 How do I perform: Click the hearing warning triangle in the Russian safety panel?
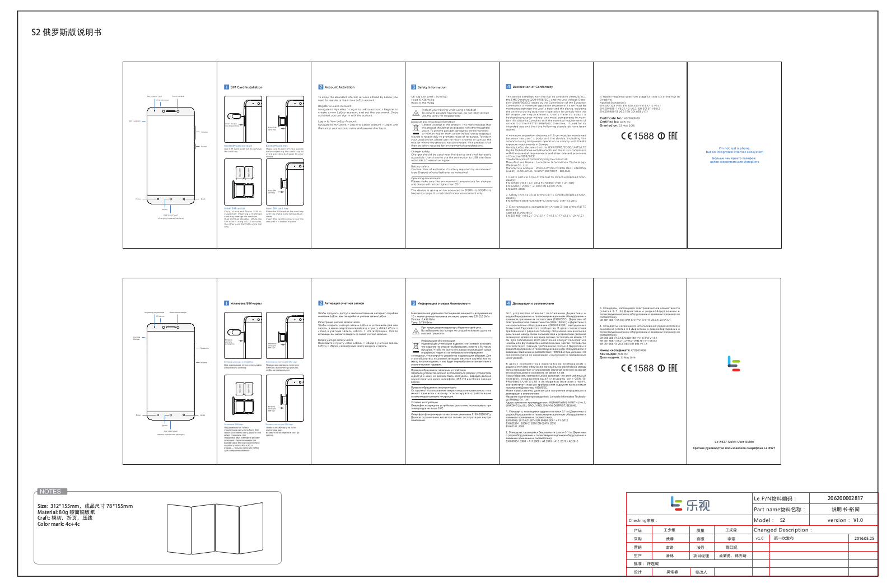(416, 330)
